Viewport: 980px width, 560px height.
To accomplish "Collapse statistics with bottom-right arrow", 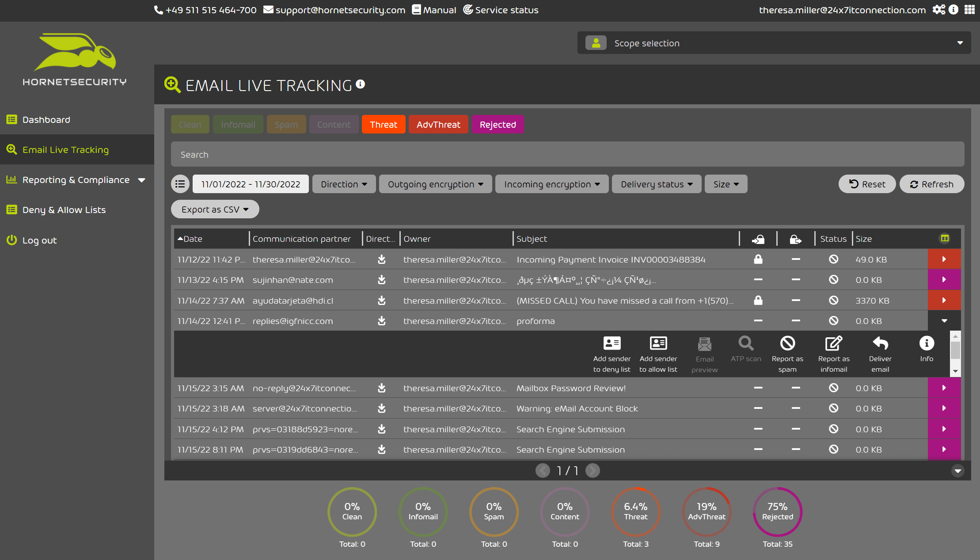I will click(x=957, y=471).
